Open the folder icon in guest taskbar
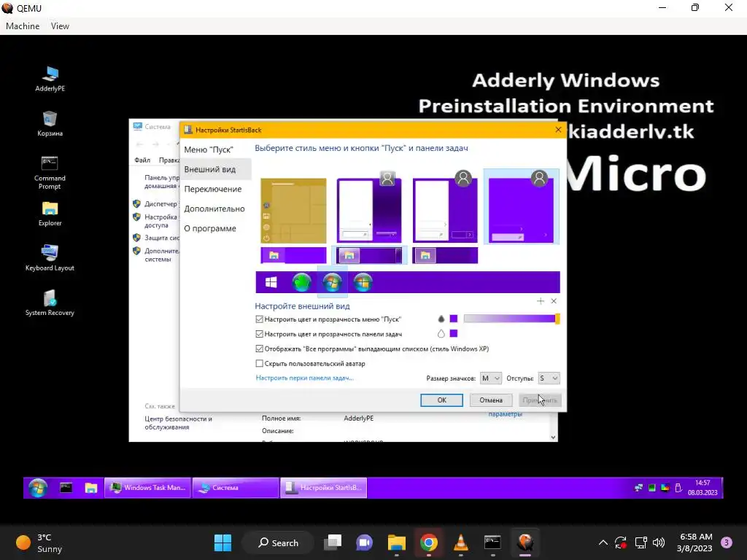747x560 pixels. tap(90, 488)
